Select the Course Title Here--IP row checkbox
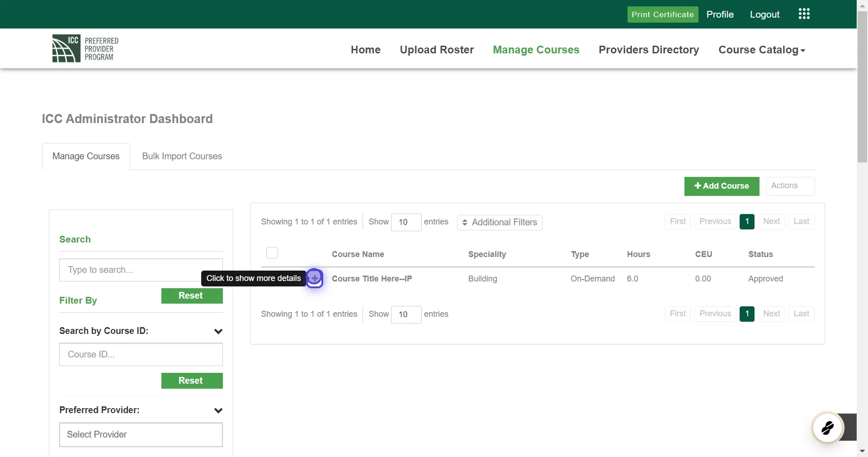Screen dimensions: 868x457 272,279
